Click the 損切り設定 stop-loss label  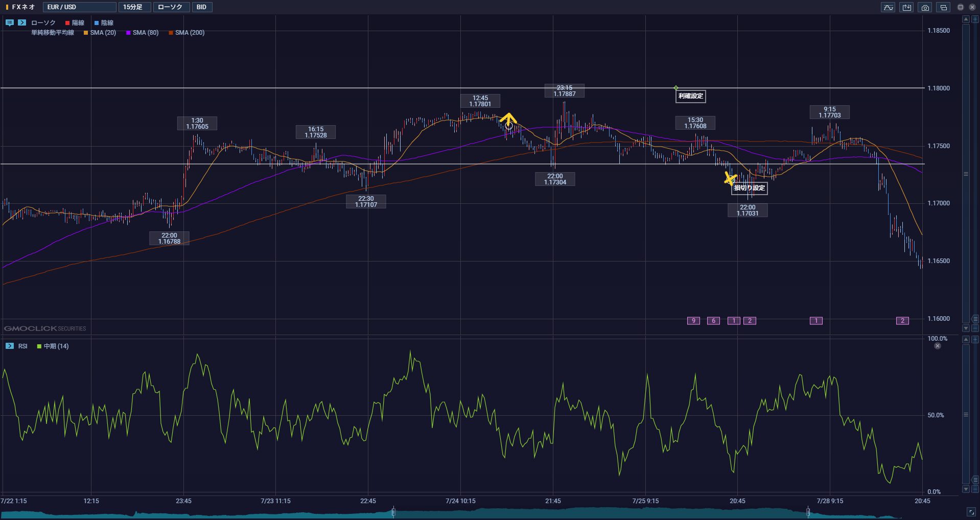pyautogui.click(x=750, y=188)
